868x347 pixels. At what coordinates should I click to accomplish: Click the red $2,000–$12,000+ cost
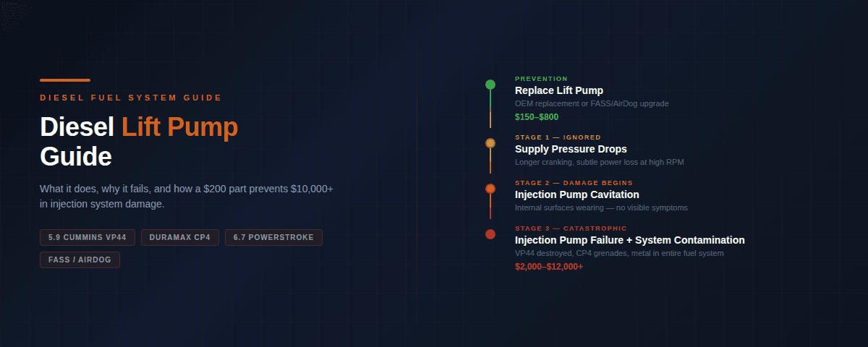pyautogui.click(x=549, y=267)
